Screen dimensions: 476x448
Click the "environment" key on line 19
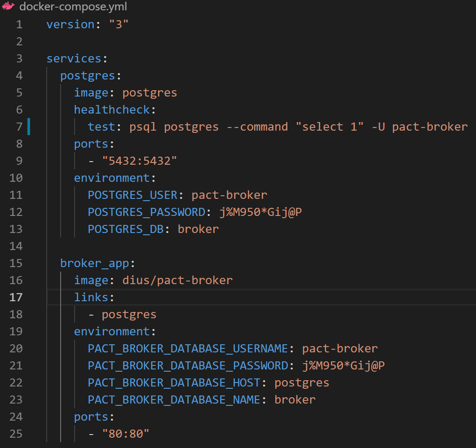(112, 331)
